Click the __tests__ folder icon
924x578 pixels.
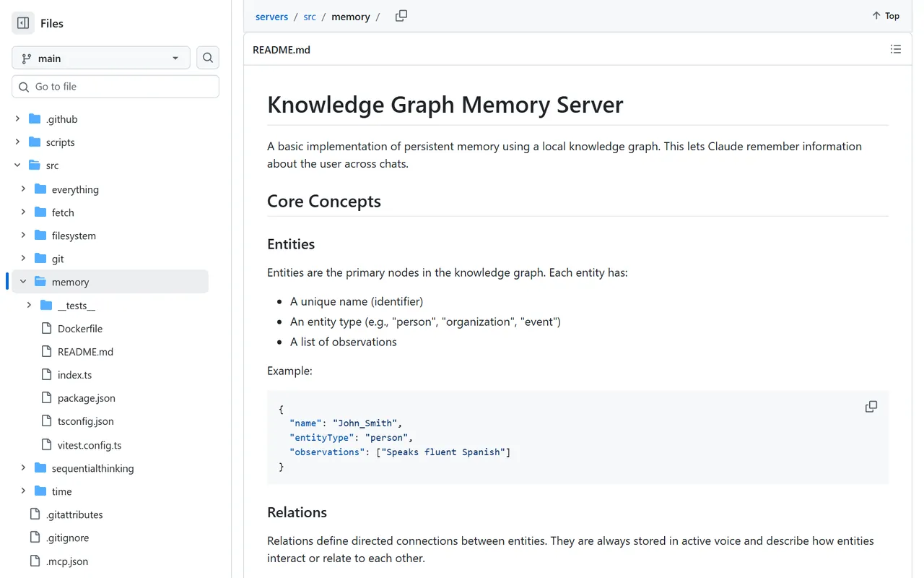point(46,305)
